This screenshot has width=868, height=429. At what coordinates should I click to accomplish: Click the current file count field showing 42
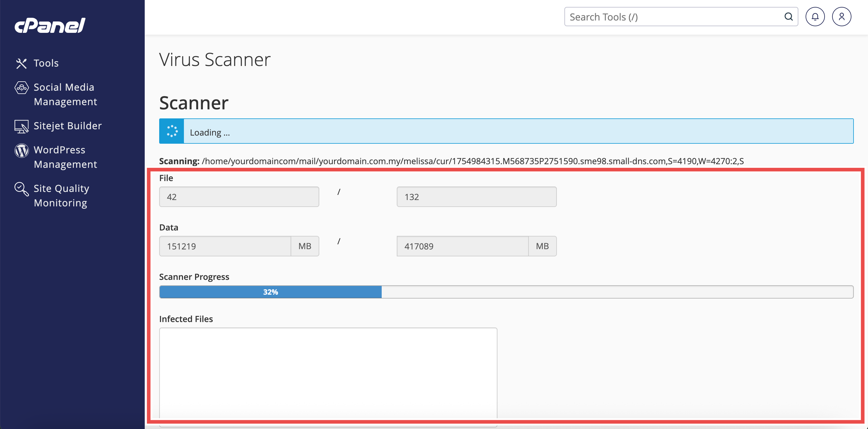[x=239, y=197]
